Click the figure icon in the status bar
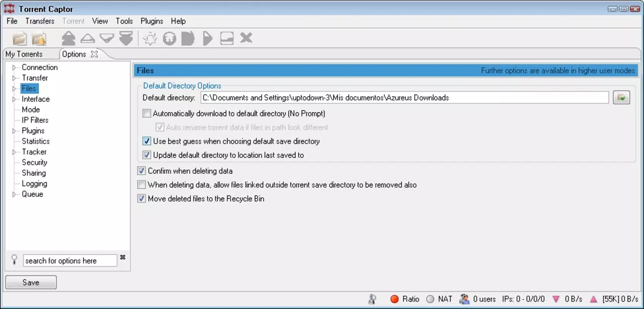This screenshot has height=309, width=644. pyautogui.click(x=372, y=299)
